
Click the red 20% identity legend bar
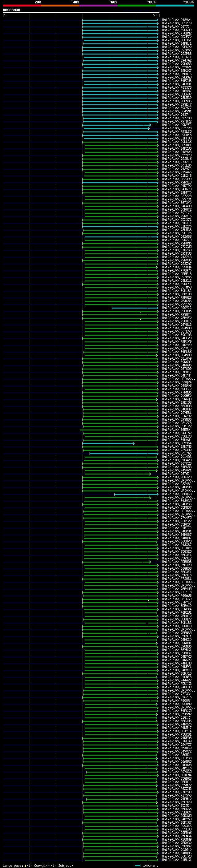[x=22, y=6]
